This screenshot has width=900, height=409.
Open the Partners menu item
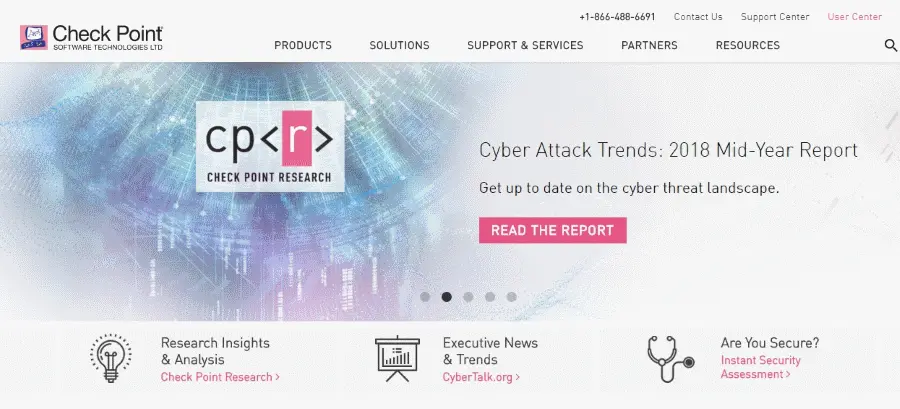(649, 45)
